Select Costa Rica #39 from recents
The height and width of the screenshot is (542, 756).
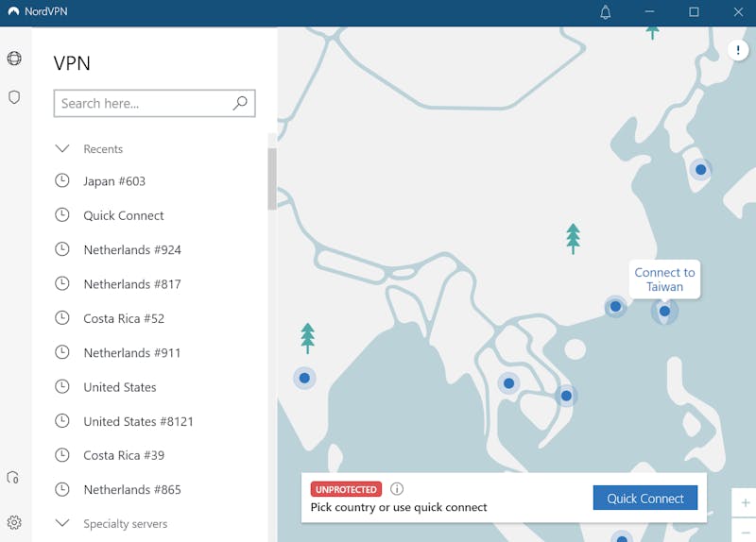[x=124, y=455]
